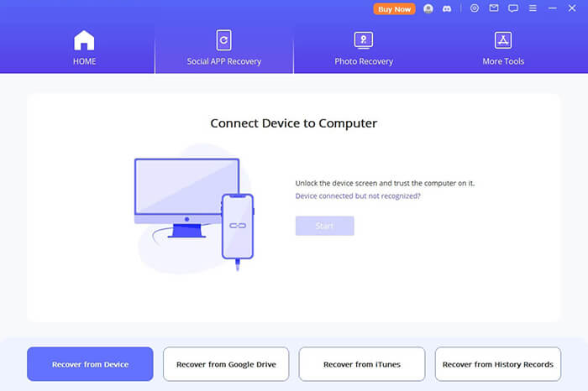Open 'Device connected but not recognized?' link
Image resolution: width=588 pixels, height=391 pixels.
click(358, 195)
